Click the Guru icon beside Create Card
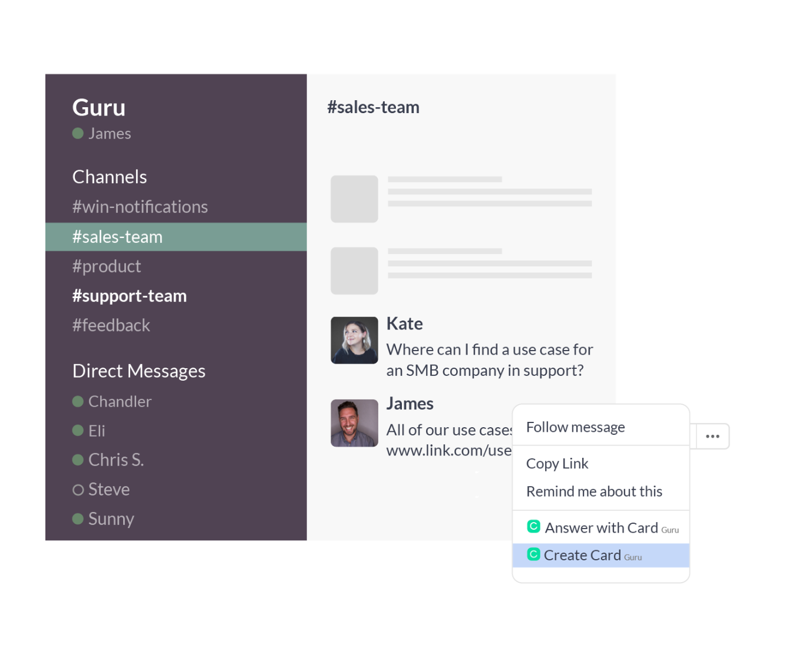 [533, 554]
